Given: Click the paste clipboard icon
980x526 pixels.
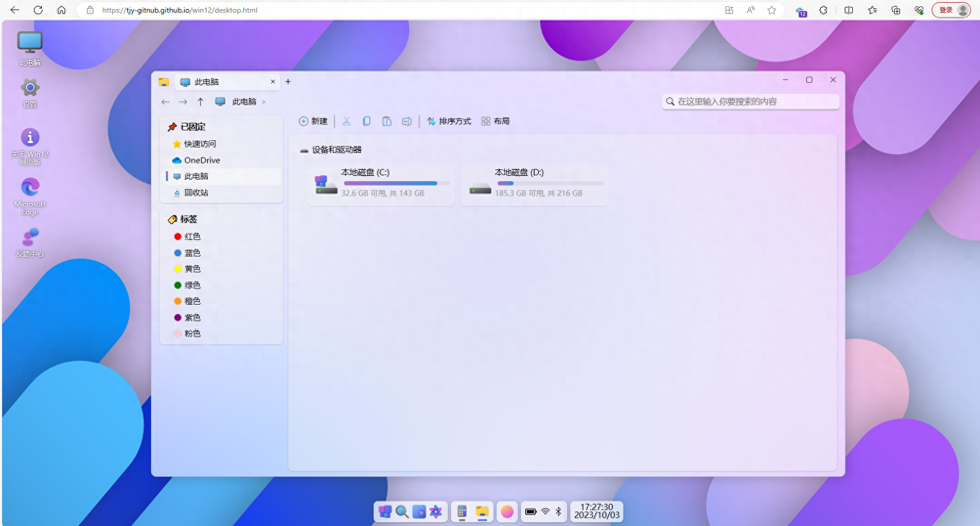Looking at the screenshot, I should point(387,121).
